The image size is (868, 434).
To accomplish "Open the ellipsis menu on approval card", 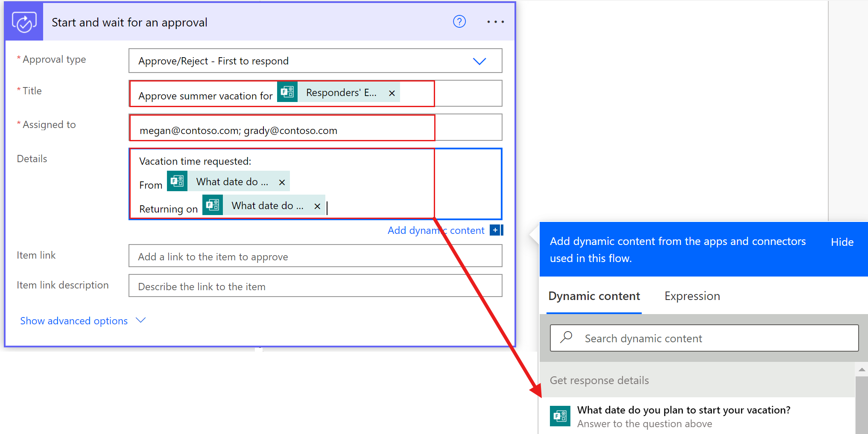I will (x=496, y=22).
